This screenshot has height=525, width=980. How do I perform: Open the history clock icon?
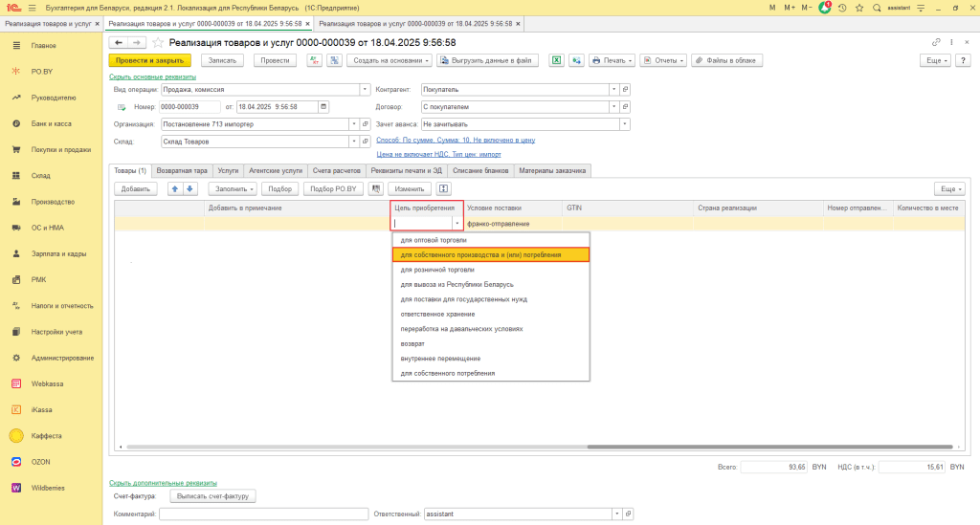(842, 8)
